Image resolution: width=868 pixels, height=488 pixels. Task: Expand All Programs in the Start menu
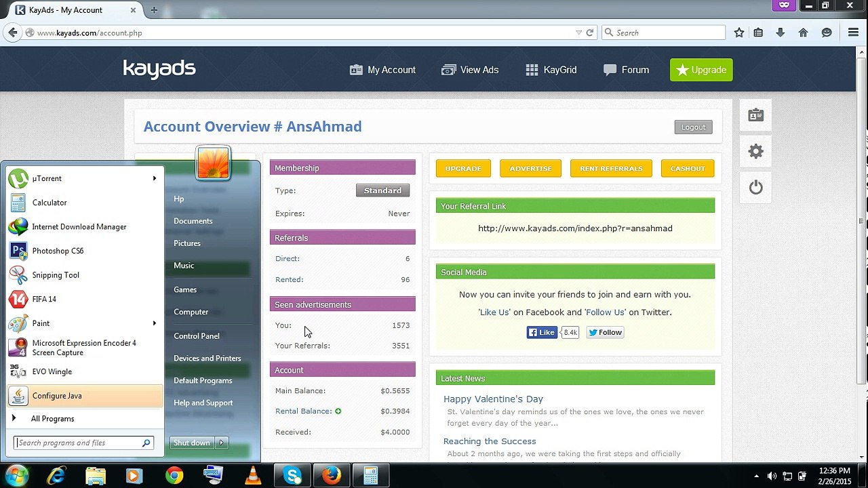point(85,419)
